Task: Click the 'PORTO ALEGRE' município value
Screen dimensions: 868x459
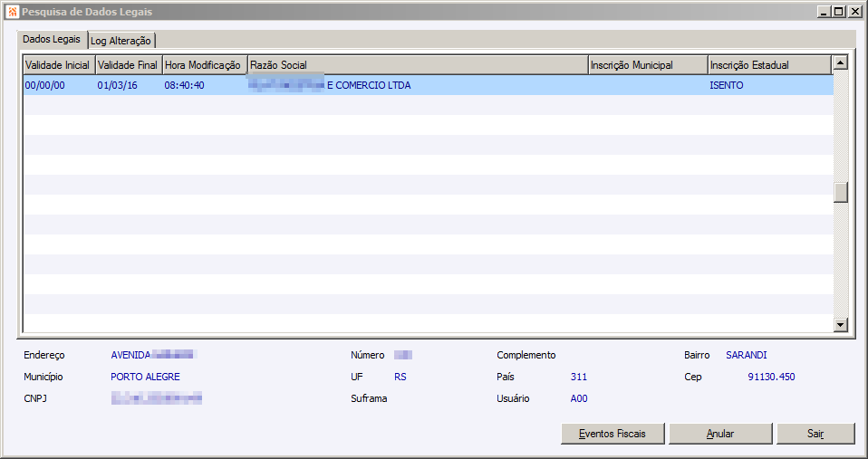Action: pyautogui.click(x=145, y=377)
